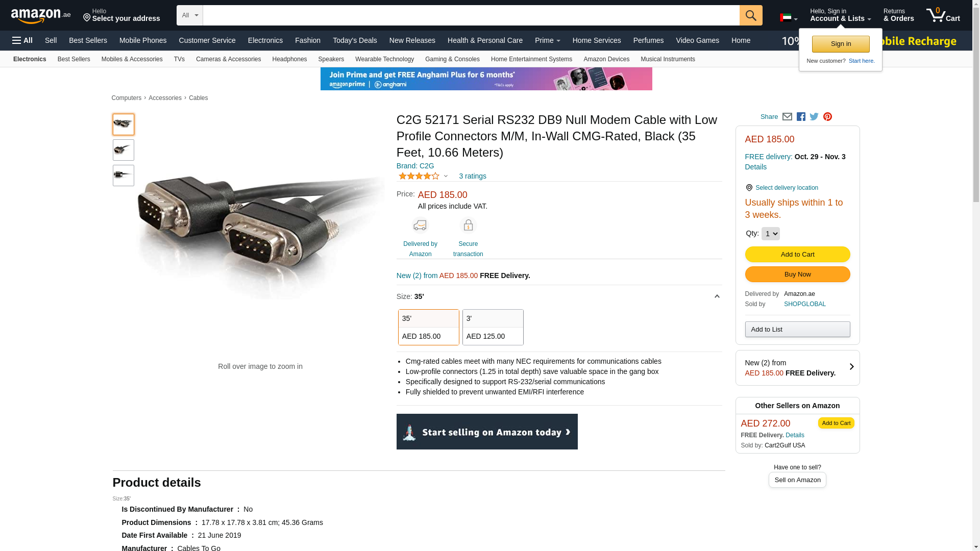Viewport: 980px width, 551px height.
Task: Select the 35' size option
Action: coord(428,327)
